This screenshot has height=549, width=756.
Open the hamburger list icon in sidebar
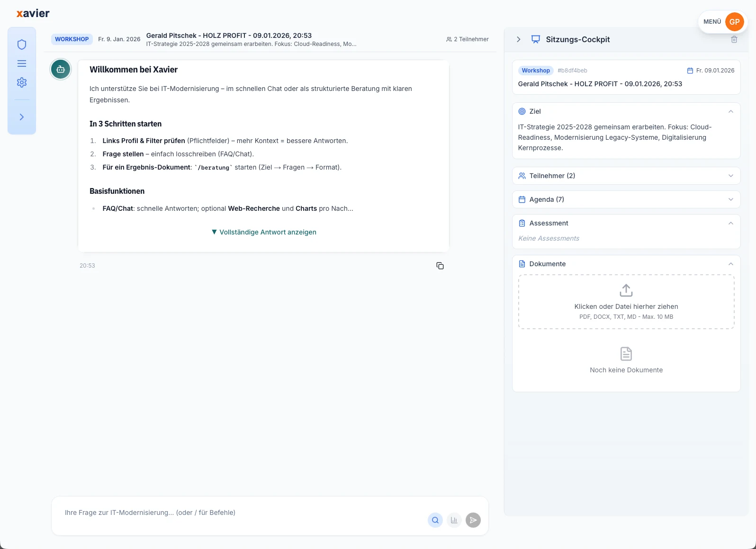click(x=22, y=63)
